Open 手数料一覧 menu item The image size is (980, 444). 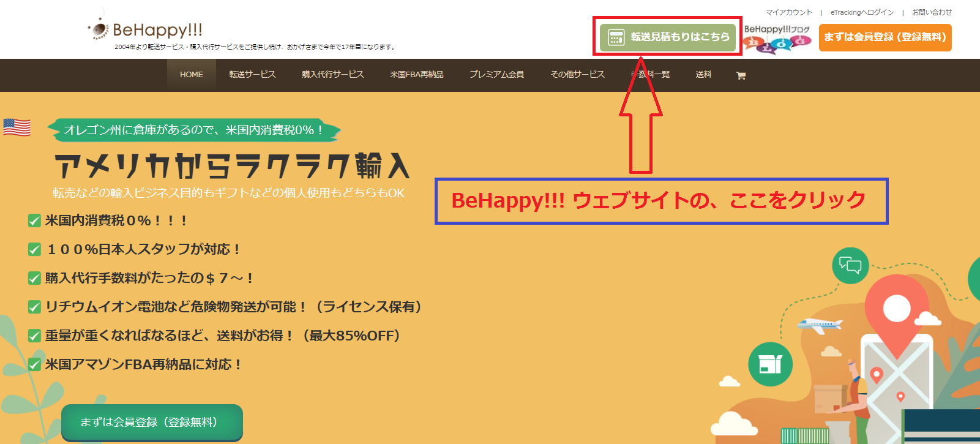[x=650, y=75]
